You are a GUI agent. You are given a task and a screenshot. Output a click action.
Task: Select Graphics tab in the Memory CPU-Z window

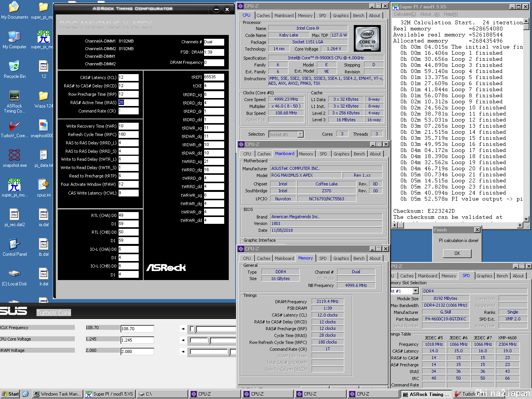click(x=341, y=258)
